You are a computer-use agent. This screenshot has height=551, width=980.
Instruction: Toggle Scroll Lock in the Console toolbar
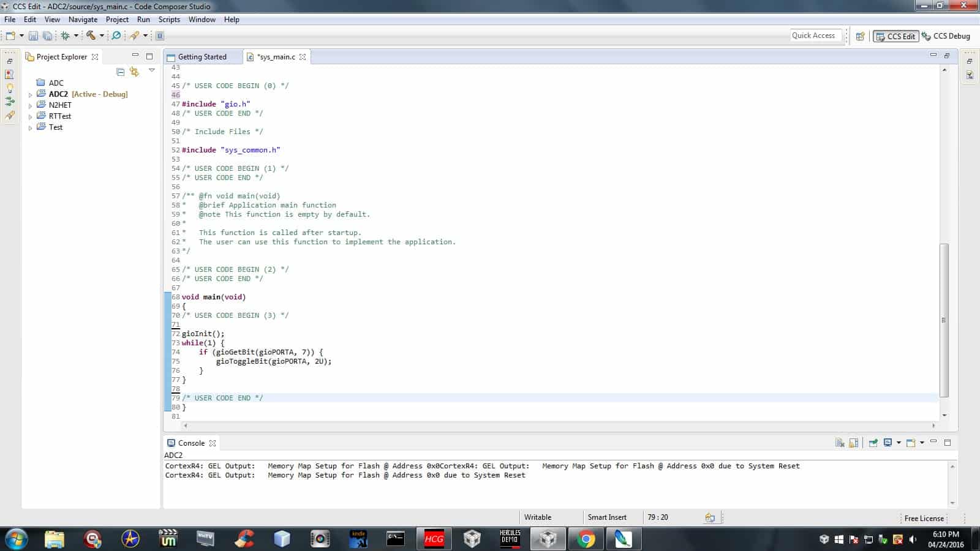click(854, 443)
